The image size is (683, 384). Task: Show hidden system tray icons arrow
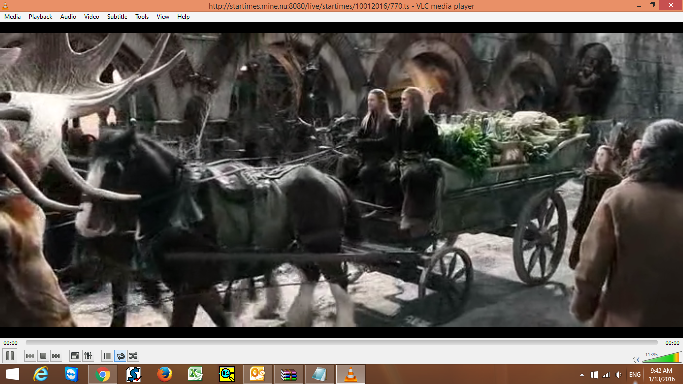[x=582, y=375]
